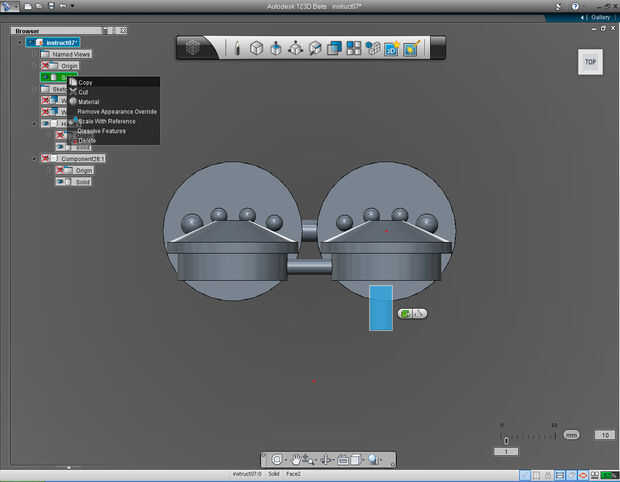The height and width of the screenshot is (482, 620).
Task: Open the Help question mark icon
Action: tap(575, 6)
